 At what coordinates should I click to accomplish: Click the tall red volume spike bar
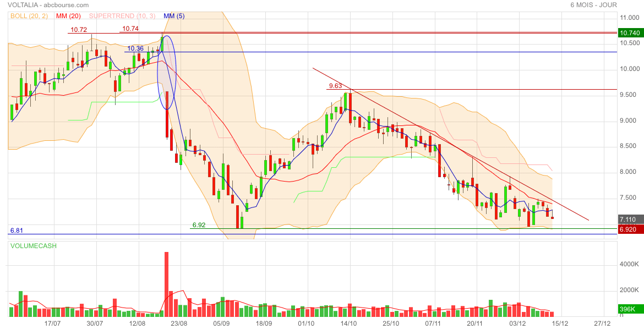(166, 284)
